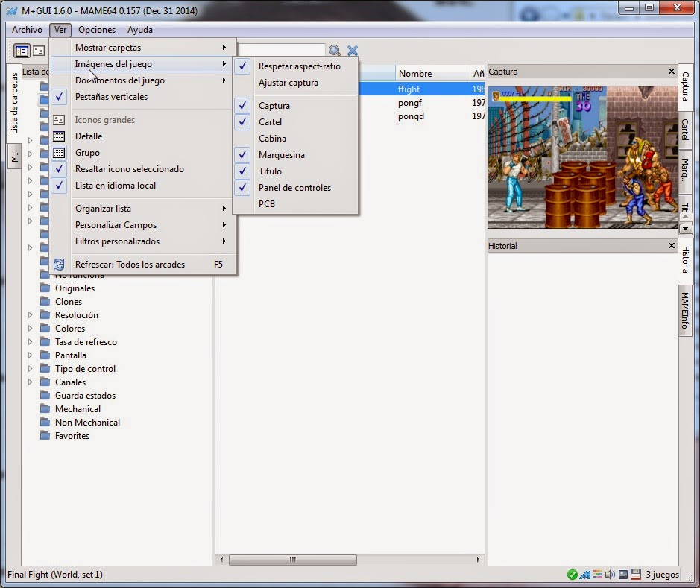
Task: Click the magnifier search icon
Action: 335,51
